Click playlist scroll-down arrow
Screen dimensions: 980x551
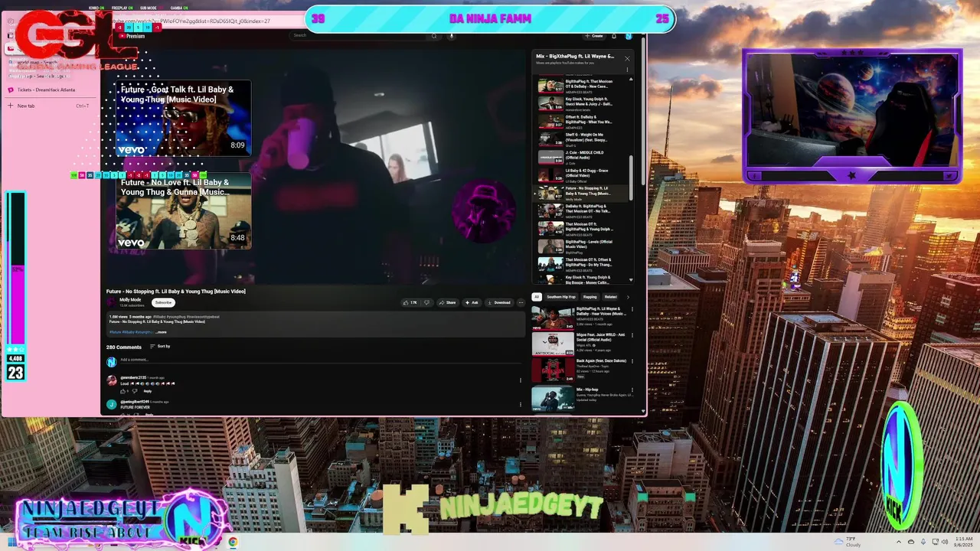[x=632, y=280]
